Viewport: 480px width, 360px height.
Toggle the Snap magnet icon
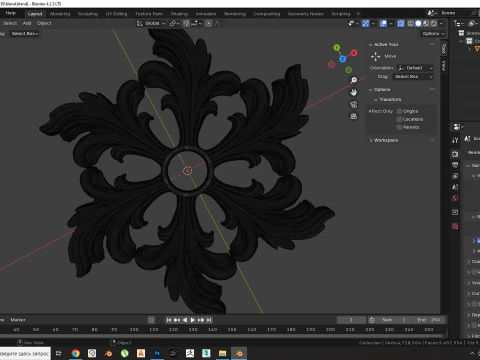pos(186,23)
